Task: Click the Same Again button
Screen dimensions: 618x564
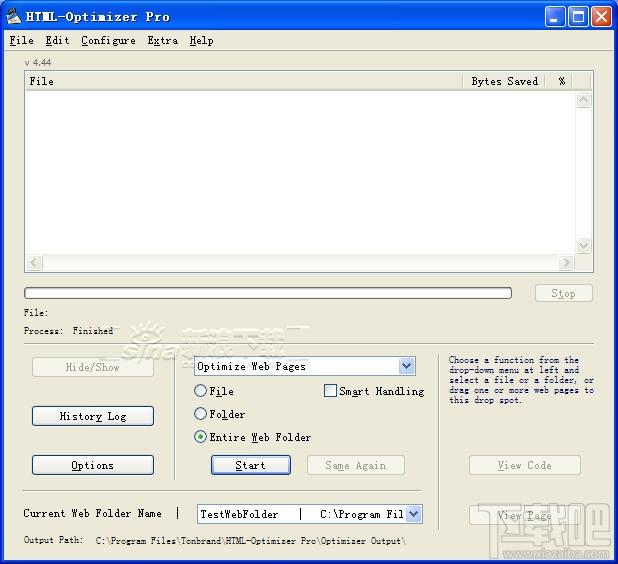Action: point(356,465)
